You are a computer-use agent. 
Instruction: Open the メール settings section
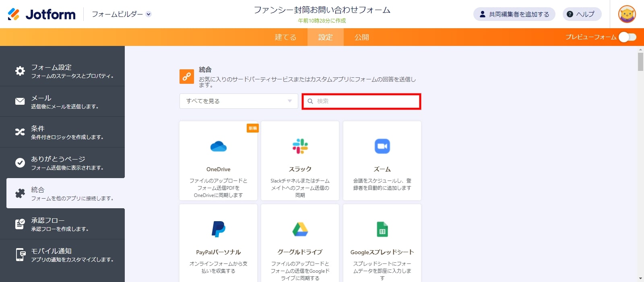(62, 102)
